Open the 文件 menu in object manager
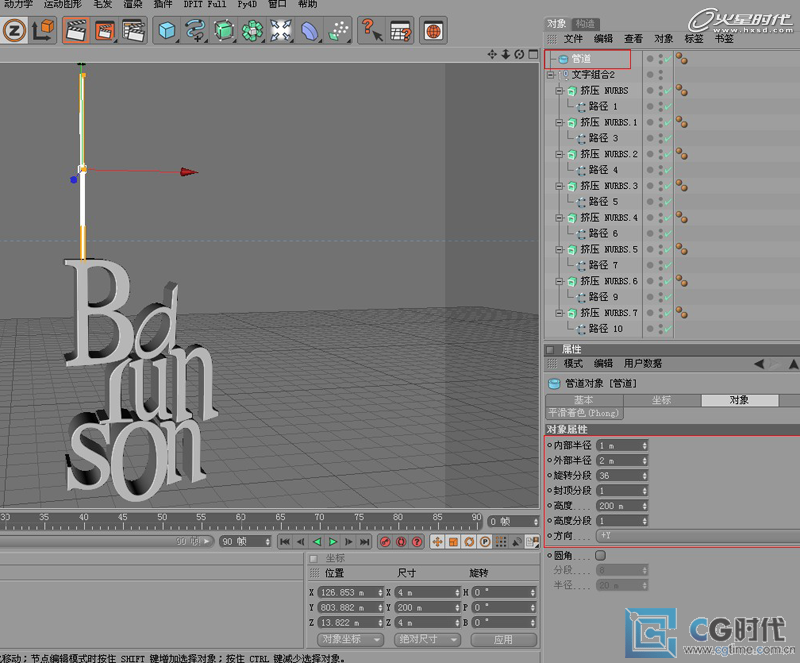The width and height of the screenshot is (800, 663). 573,39
